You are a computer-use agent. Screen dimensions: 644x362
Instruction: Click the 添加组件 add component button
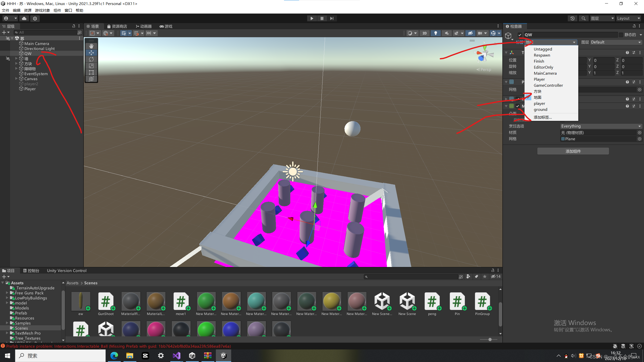tap(573, 151)
